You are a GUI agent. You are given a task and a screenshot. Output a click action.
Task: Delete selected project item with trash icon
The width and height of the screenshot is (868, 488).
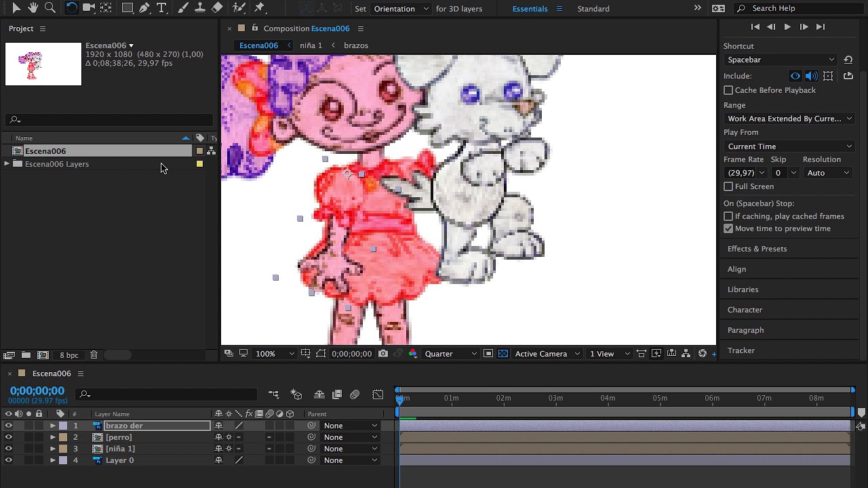pos(94,355)
